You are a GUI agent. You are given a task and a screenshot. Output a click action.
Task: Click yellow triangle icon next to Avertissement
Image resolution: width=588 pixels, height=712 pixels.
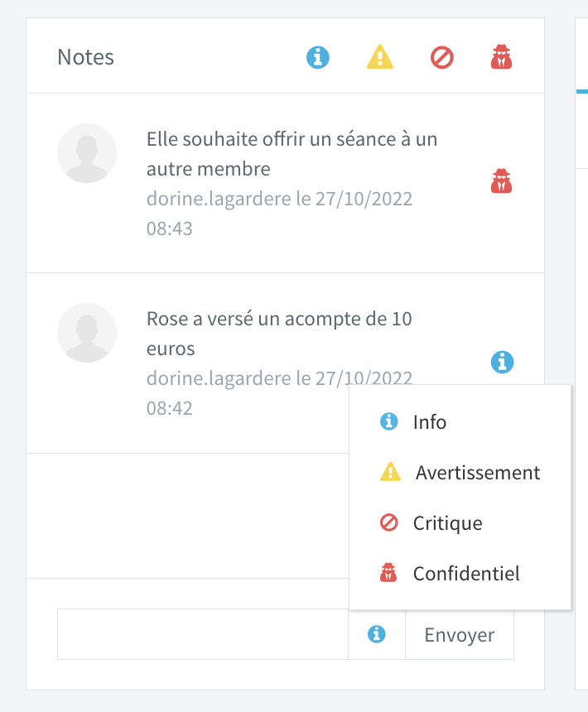391,472
